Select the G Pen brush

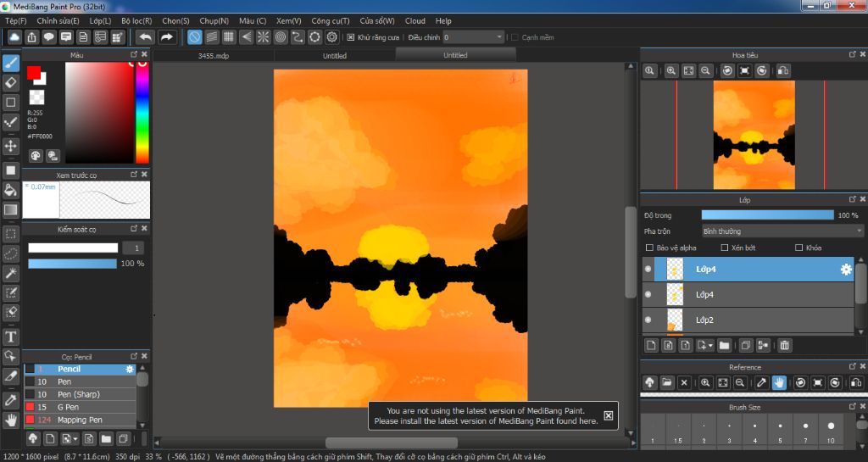[81, 407]
